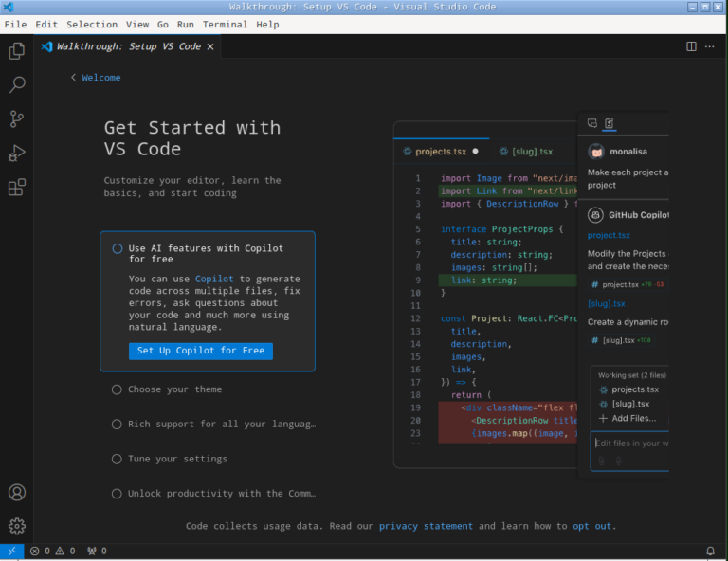The height and width of the screenshot is (561, 728).
Task: Open the Selection menu
Action: point(92,25)
